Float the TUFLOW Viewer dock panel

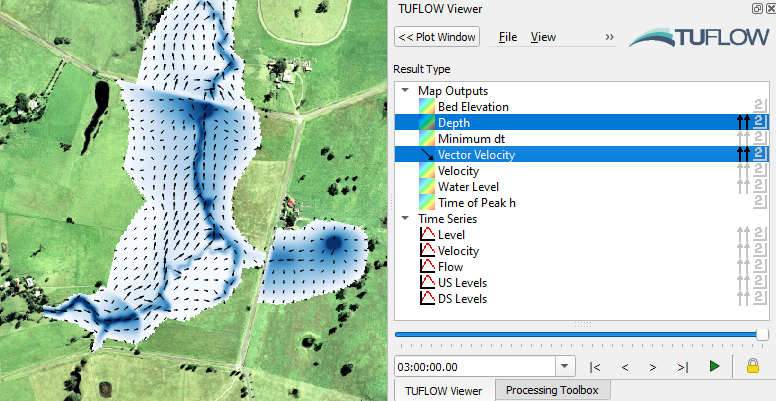pos(757,9)
